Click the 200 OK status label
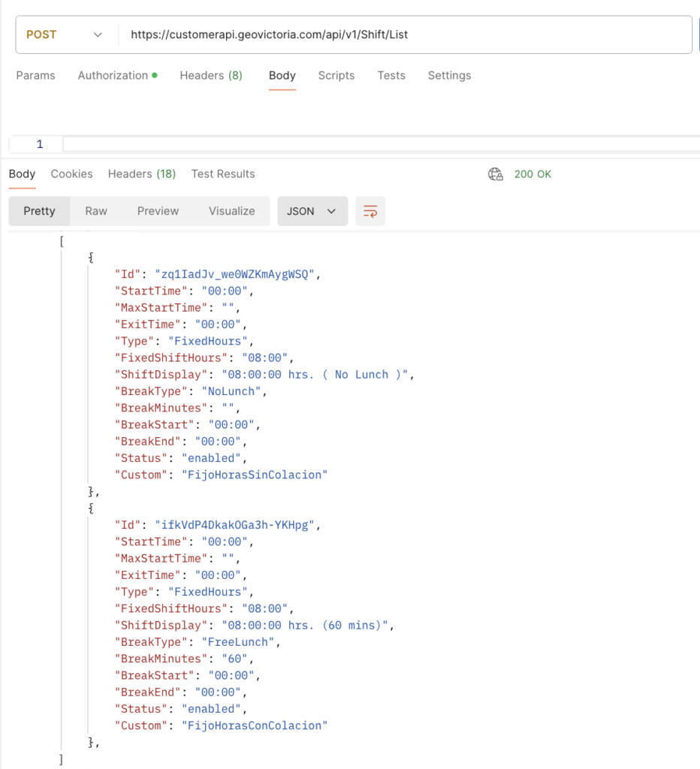Viewport: 700px width, 769px height. pyautogui.click(x=533, y=174)
